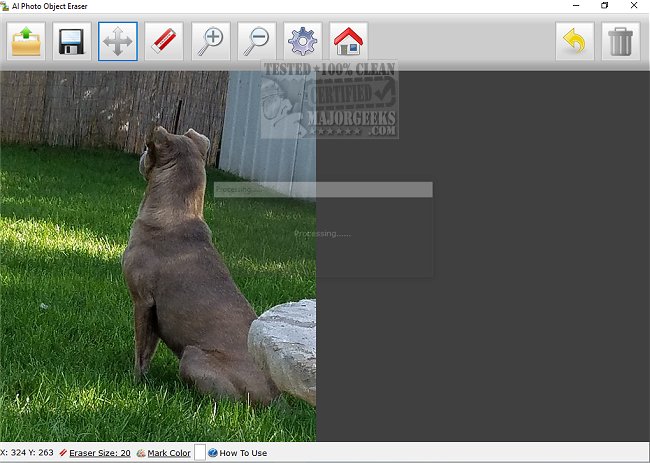Open an image with the folder upload icon

[26, 41]
